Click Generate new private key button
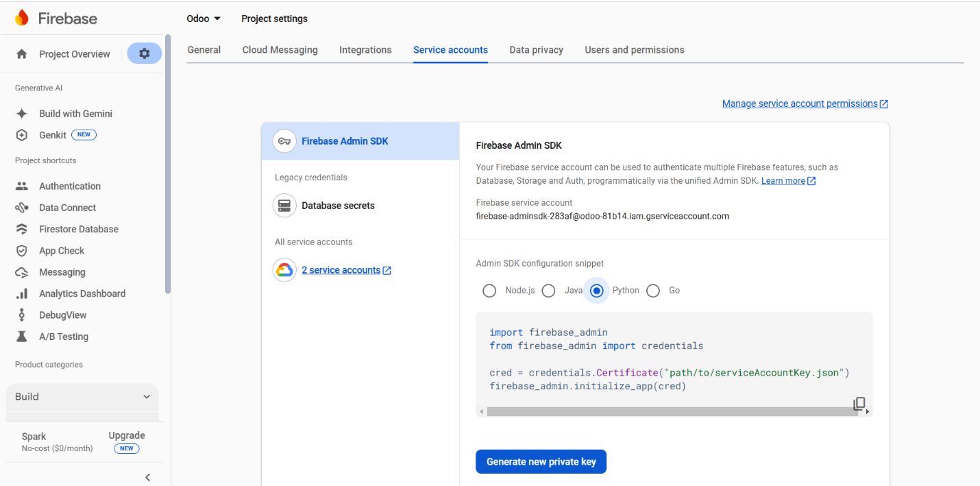 point(541,462)
